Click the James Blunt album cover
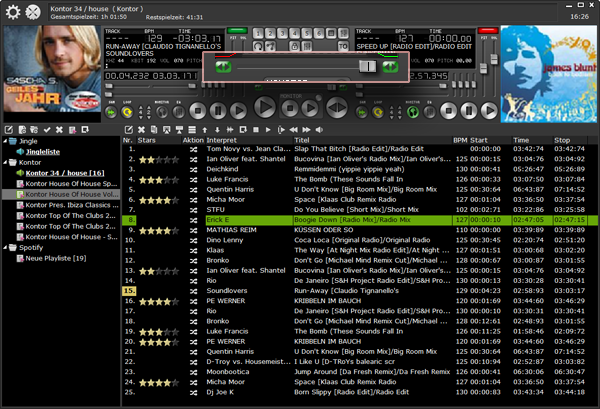The height and width of the screenshot is (409, 600). coord(549,74)
